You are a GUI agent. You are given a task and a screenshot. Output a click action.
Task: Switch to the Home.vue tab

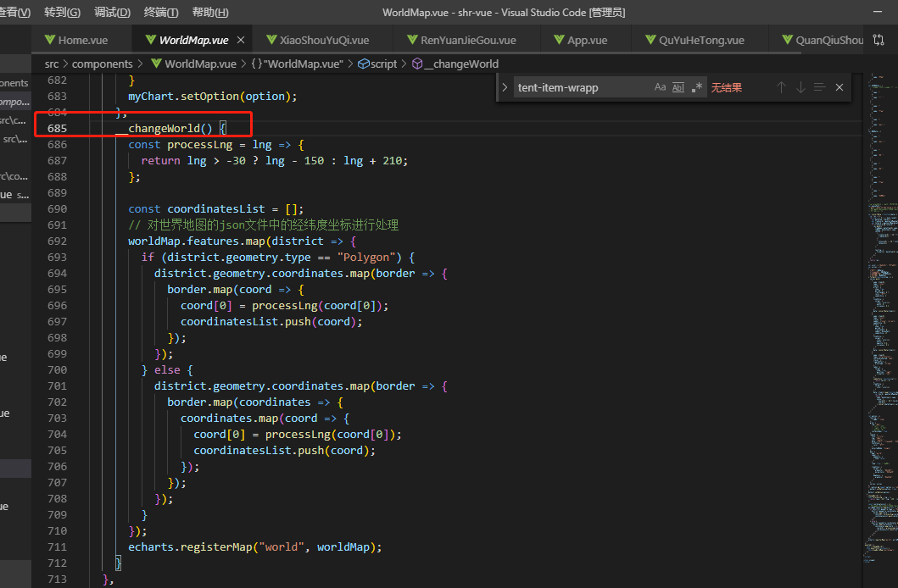[83, 40]
